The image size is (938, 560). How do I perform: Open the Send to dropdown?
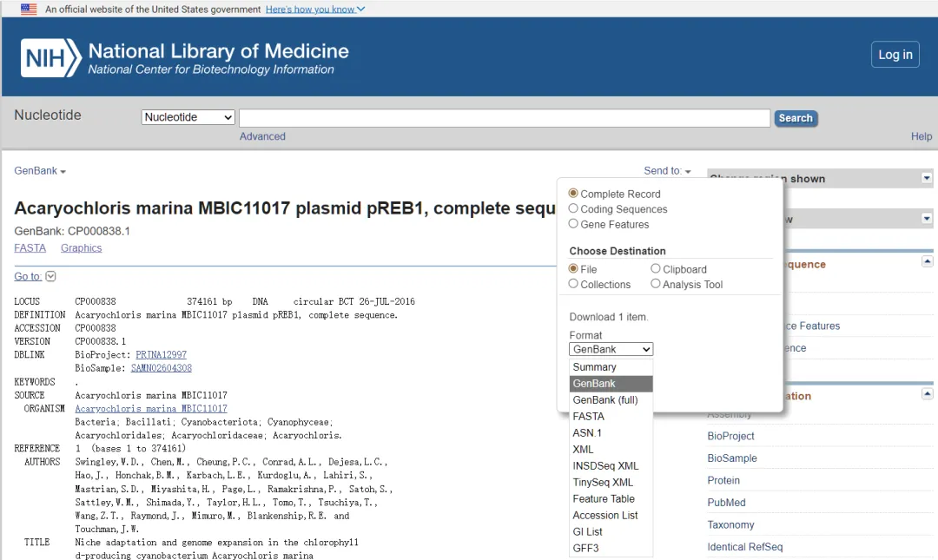pos(667,171)
